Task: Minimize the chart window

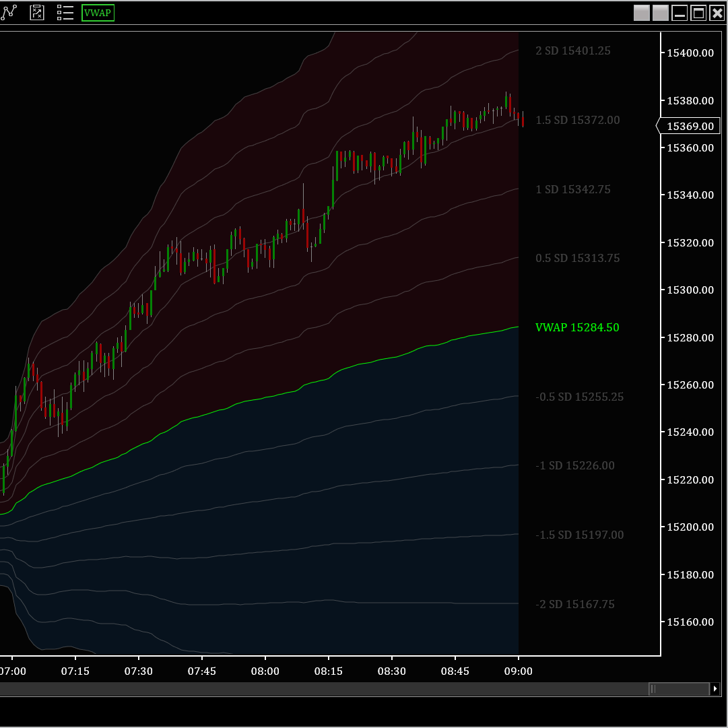Action: 680,13
